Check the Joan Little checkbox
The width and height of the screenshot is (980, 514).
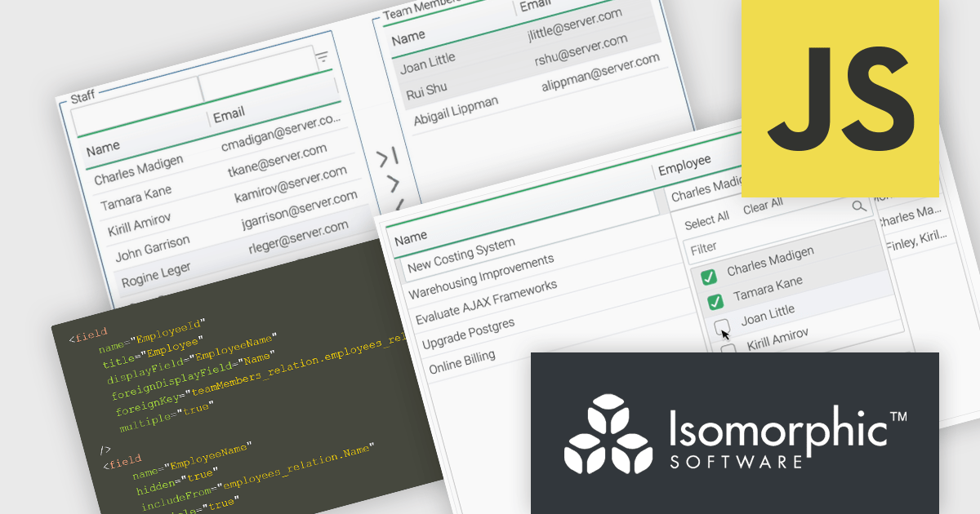click(x=722, y=327)
